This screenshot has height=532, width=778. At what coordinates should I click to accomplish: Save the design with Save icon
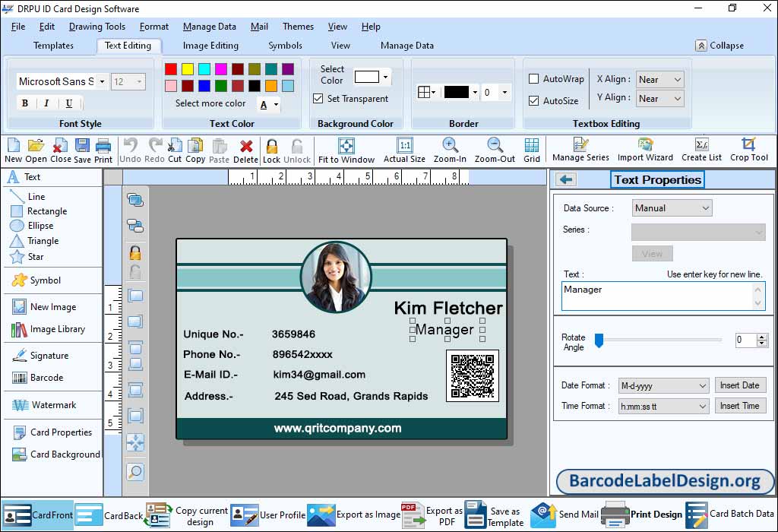(x=82, y=150)
